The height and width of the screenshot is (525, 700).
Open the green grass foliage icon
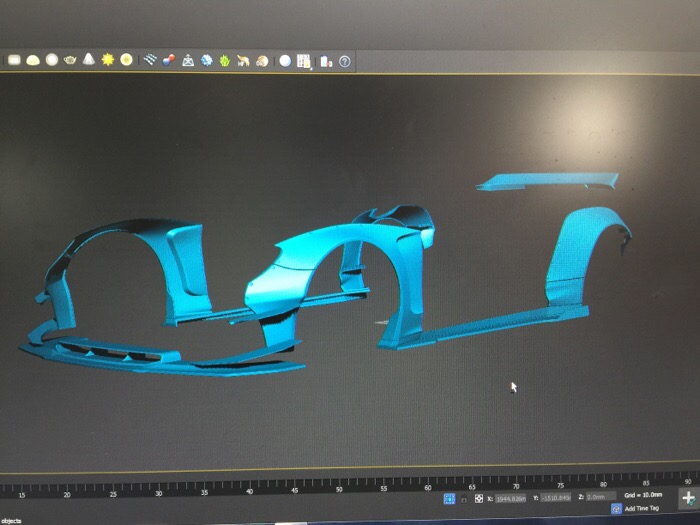pos(225,61)
